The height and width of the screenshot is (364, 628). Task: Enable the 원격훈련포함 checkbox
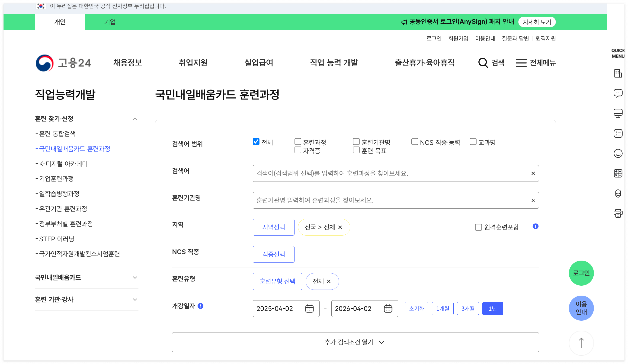(478, 227)
